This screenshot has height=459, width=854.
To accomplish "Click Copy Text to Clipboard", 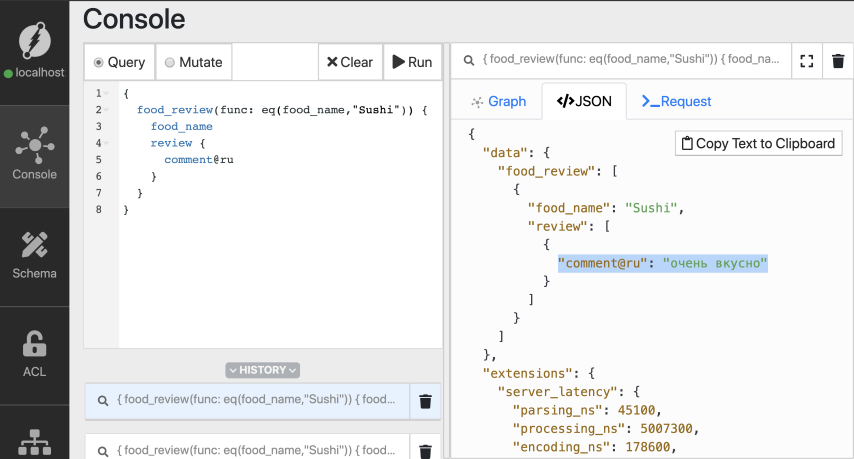I will (758, 143).
